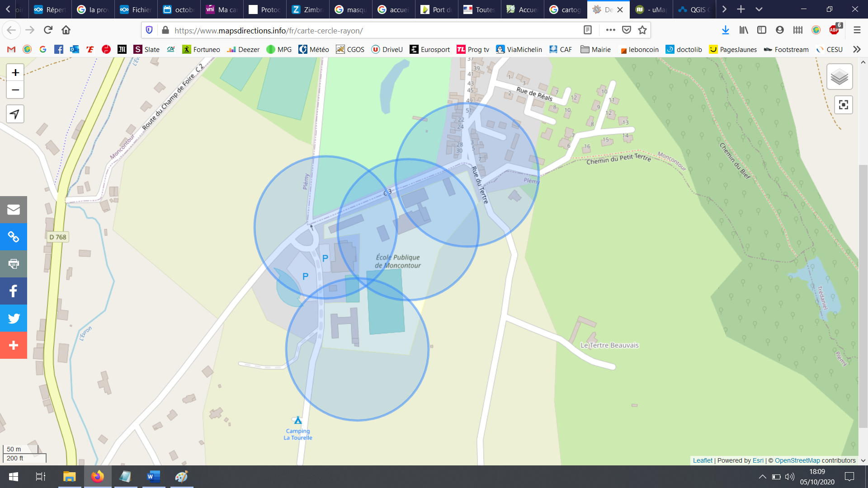Share the map on Facebook

(14, 291)
